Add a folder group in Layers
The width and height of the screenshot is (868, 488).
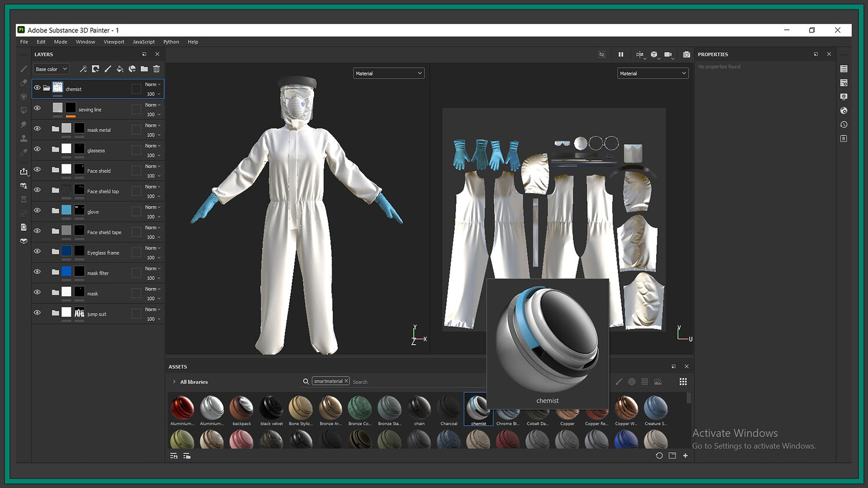point(144,69)
